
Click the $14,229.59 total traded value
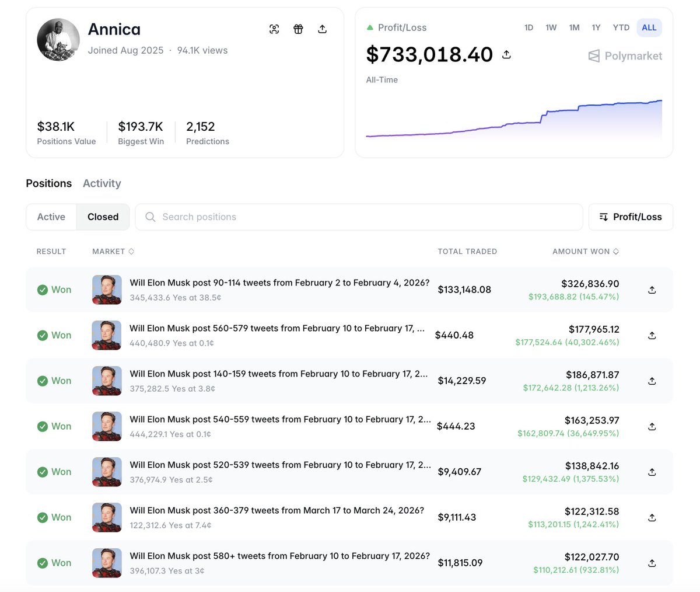[x=462, y=381]
